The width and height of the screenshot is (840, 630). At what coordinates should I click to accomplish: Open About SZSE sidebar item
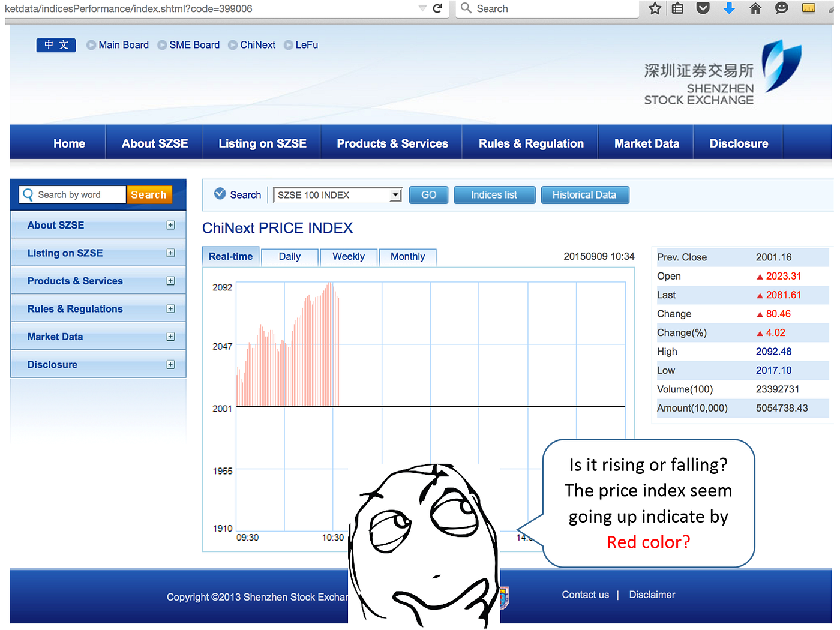coord(56,225)
